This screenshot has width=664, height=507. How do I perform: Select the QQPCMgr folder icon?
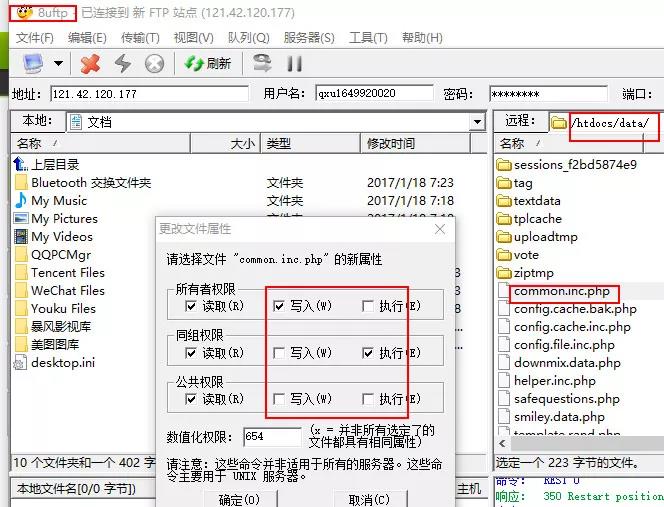tap(20, 255)
